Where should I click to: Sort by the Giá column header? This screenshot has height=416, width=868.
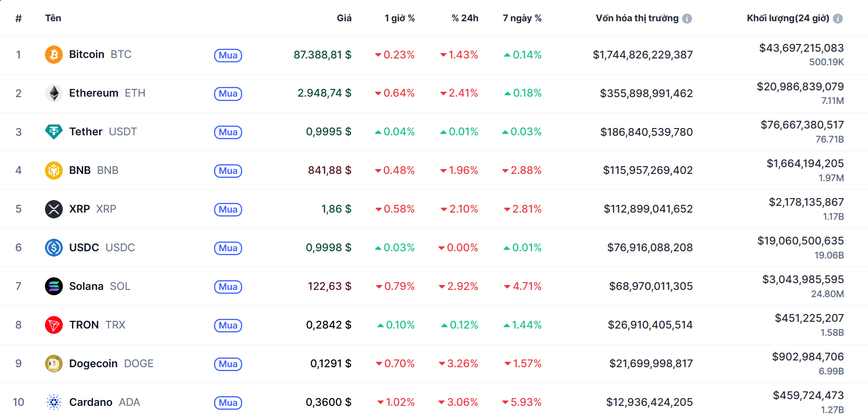tap(344, 18)
